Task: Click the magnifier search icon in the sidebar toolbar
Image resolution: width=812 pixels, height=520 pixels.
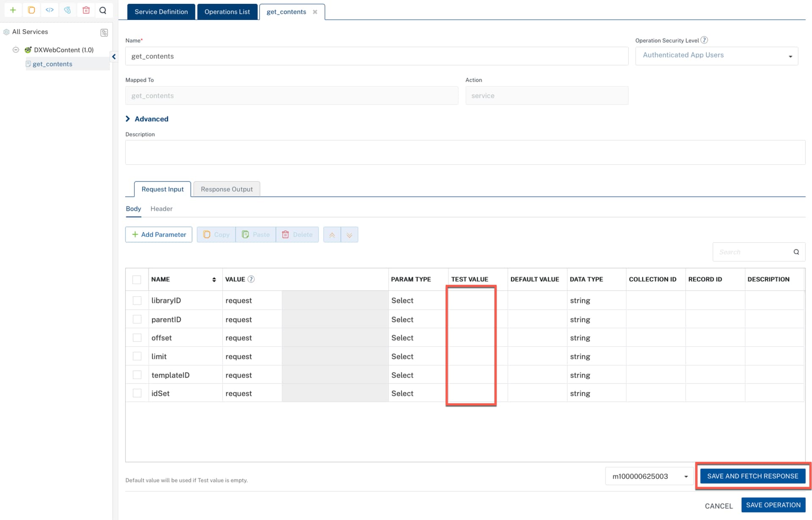Action: (103, 10)
